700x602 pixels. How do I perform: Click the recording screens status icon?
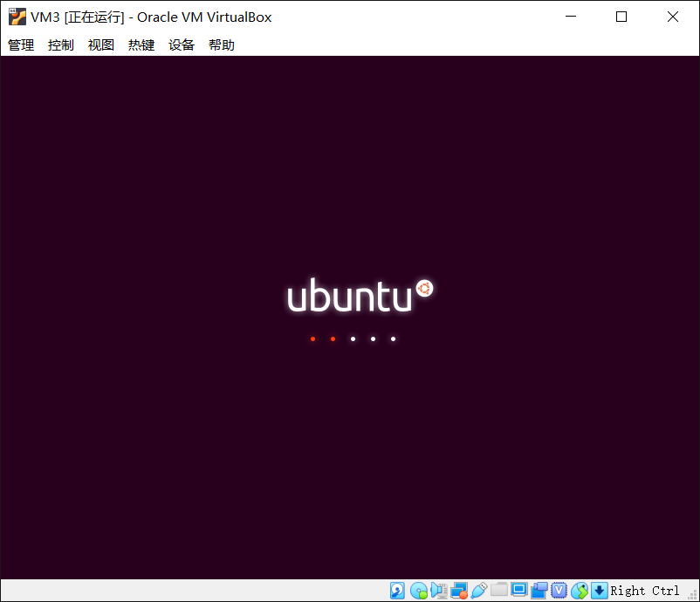click(x=539, y=591)
